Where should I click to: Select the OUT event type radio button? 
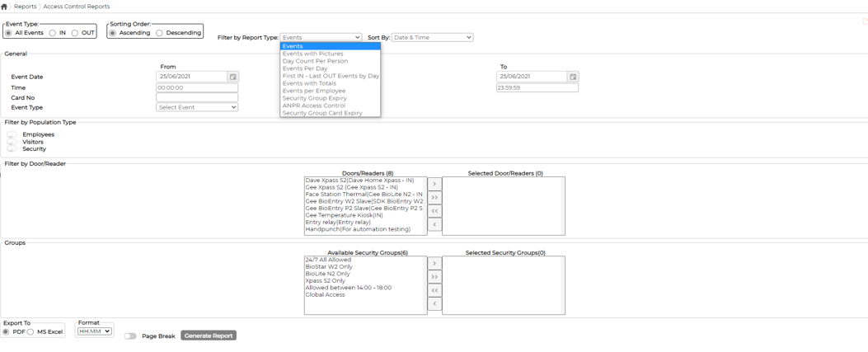[x=75, y=33]
